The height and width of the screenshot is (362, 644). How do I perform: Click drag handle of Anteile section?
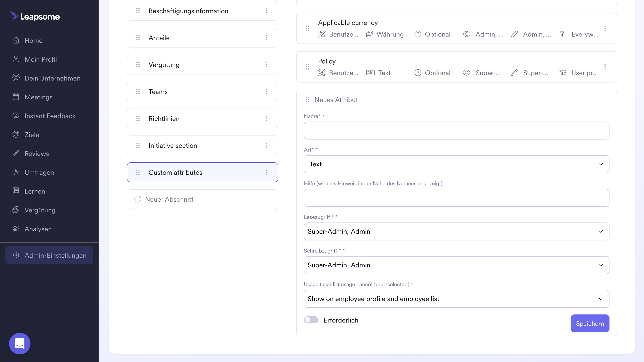click(138, 38)
